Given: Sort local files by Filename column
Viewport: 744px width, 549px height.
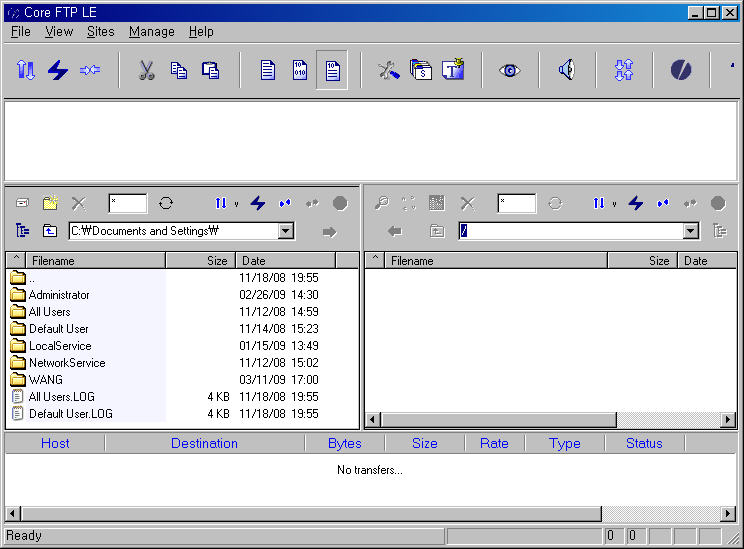Looking at the screenshot, I should [x=96, y=261].
